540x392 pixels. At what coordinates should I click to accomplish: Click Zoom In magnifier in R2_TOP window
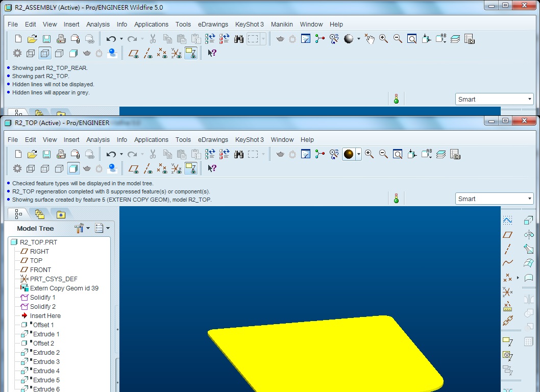coord(369,154)
